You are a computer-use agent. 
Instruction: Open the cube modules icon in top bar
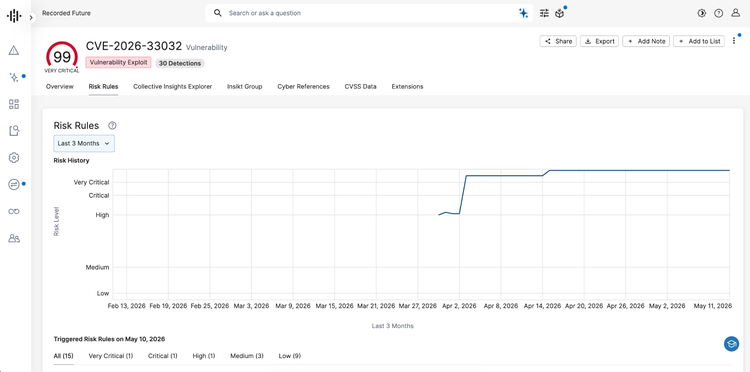[x=559, y=13]
